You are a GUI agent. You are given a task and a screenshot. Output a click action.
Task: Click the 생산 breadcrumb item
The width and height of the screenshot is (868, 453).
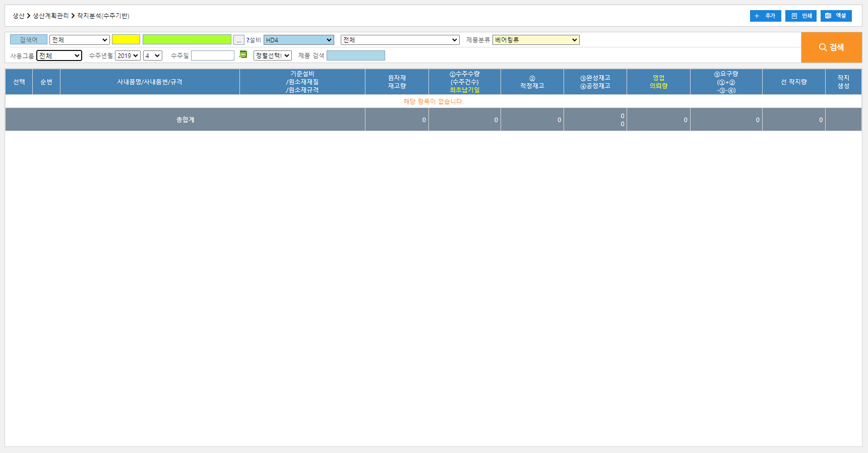(x=18, y=16)
